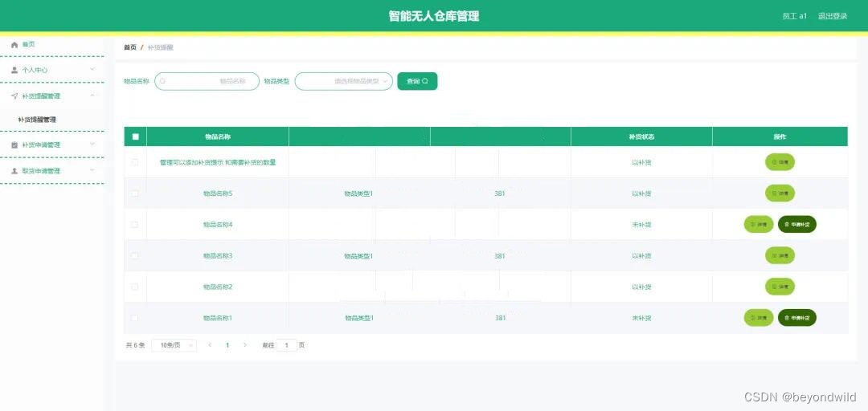Click 详情 button for row 物品名称1
The image size is (868, 411).
759,318
